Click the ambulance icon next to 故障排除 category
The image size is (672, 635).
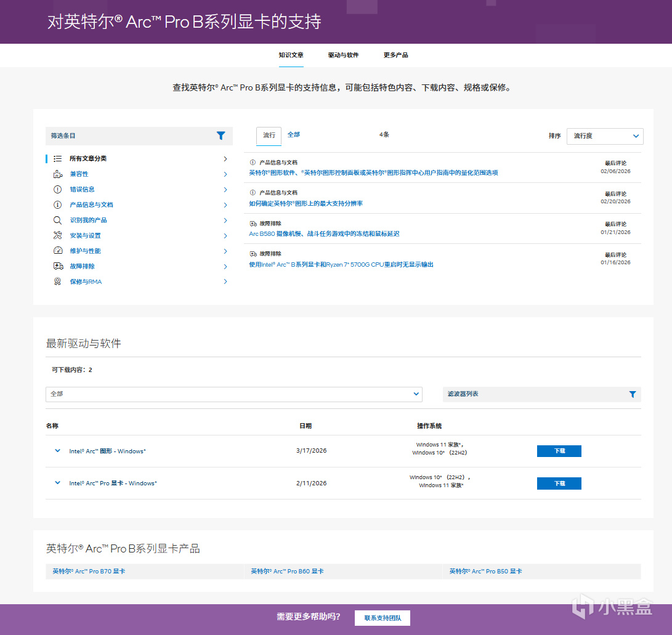click(59, 266)
